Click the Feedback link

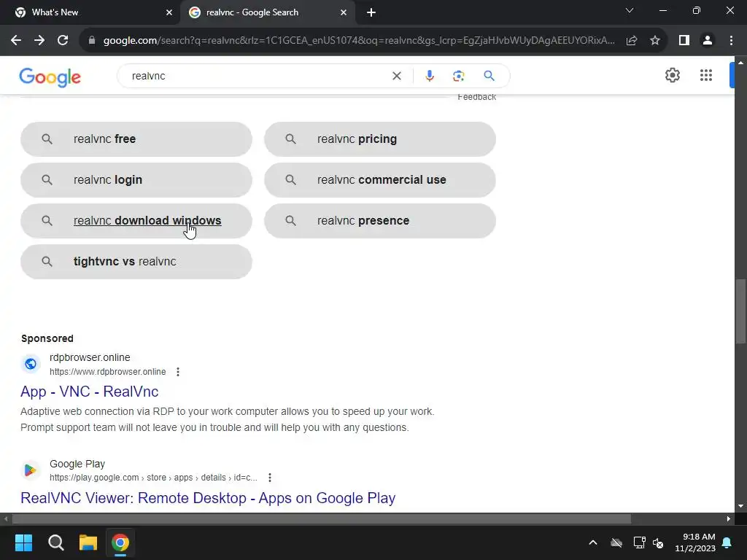tap(477, 97)
